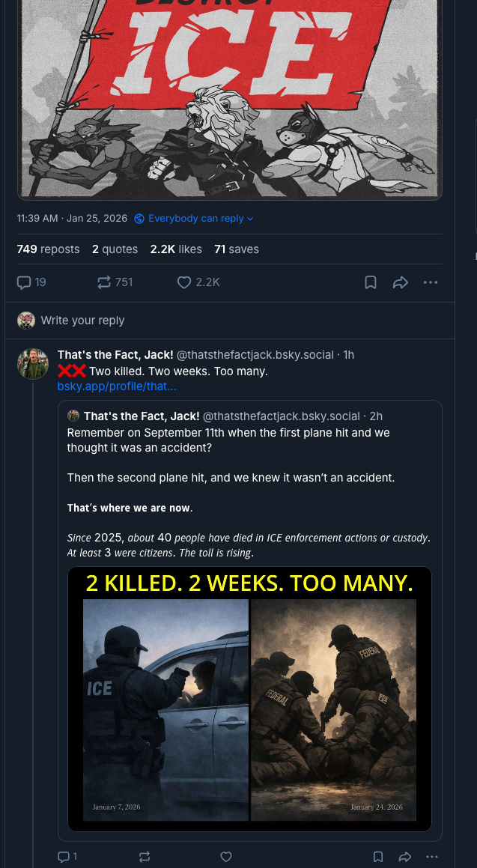Reply to the main post via comment icon
The image size is (477, 868).
[25, 282]
